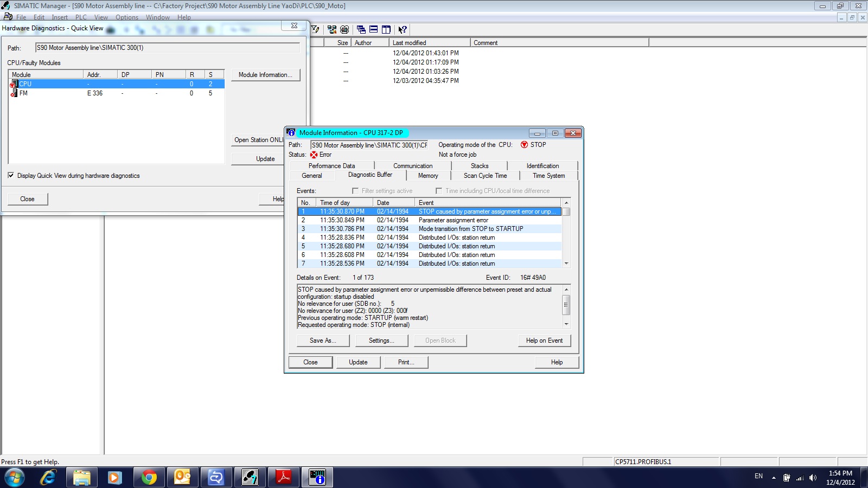Open Adobe Reader from the taskbar
The image size is (868, 488).
(x=284, y=478)
